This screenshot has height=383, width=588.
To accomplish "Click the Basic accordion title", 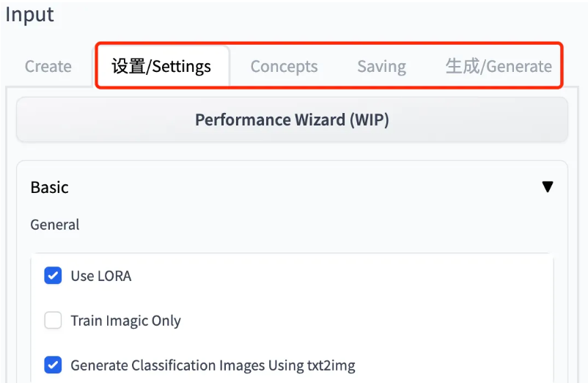I will click(49, 187).
